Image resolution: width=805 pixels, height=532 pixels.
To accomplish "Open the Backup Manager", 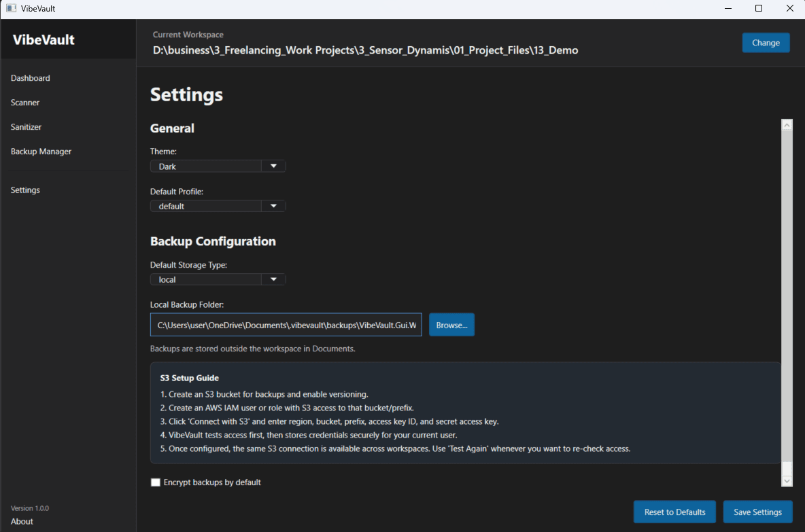I will [41, 151].
